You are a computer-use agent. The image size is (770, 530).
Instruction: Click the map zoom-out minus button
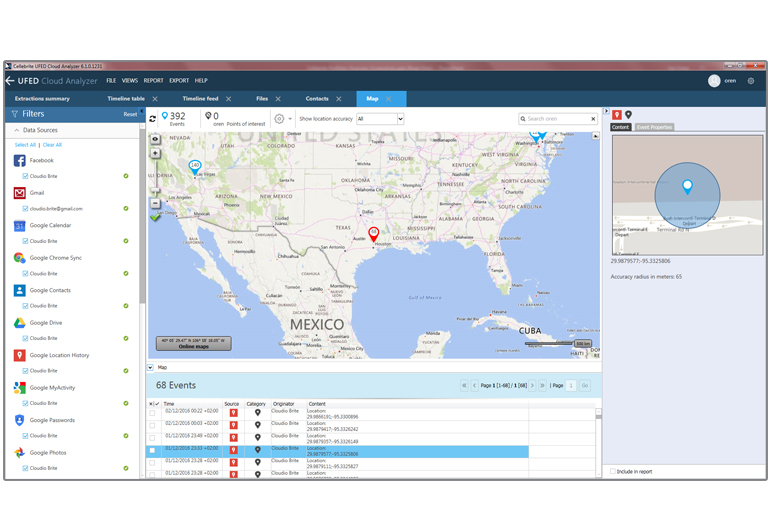click(155, 203)
